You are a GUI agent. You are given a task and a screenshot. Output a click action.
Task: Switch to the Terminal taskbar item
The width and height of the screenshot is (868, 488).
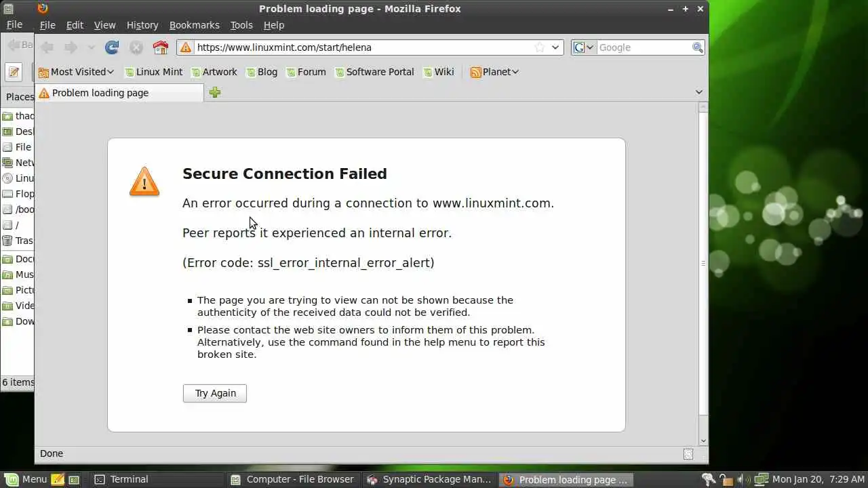coord(157,479)
